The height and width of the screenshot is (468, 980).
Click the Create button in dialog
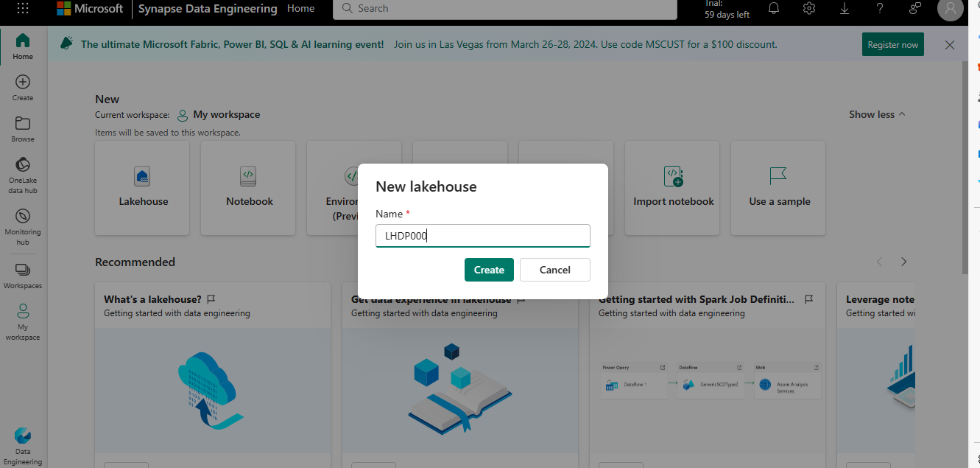click(x=489, y=270)
